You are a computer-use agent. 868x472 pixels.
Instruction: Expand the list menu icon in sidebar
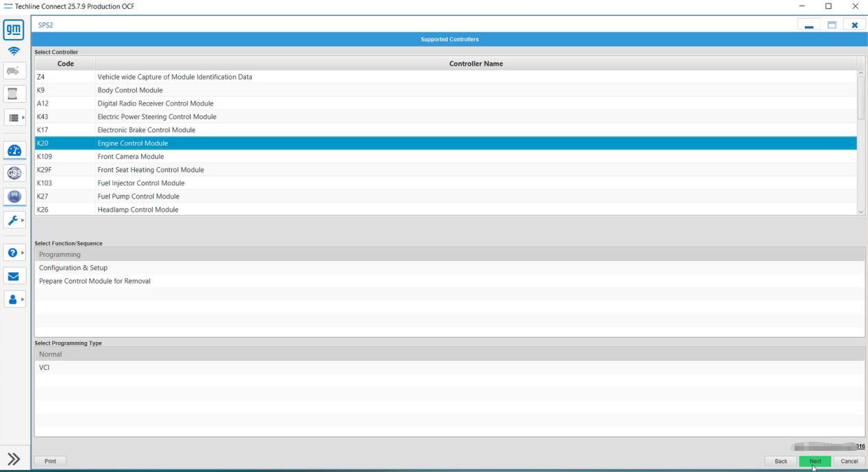pos(14,118)
